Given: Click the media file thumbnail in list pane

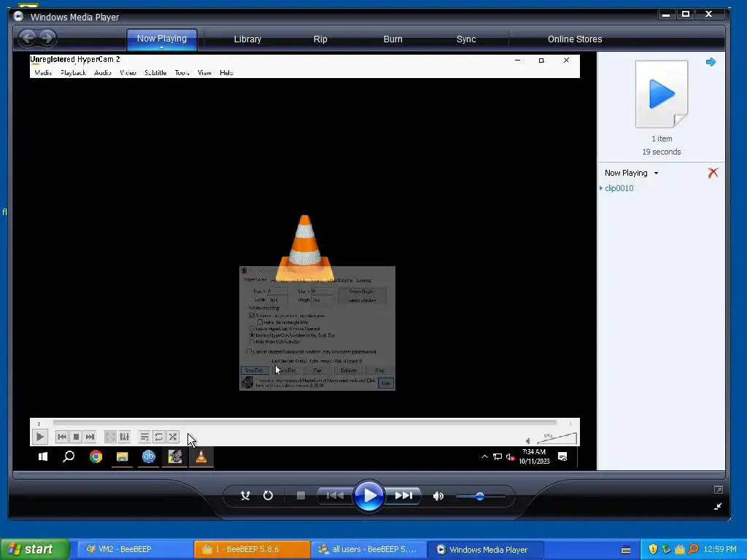Looking at the screenshot, I should (662, 94).
